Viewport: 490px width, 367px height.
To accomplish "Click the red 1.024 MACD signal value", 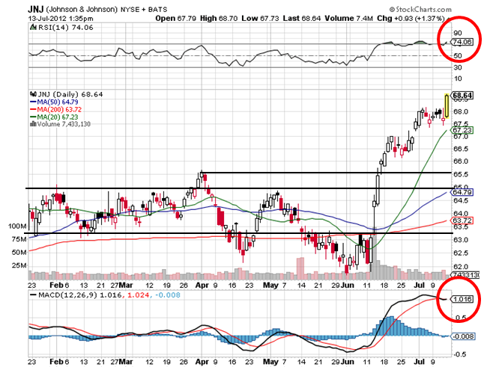I will (x=138, y=295).
